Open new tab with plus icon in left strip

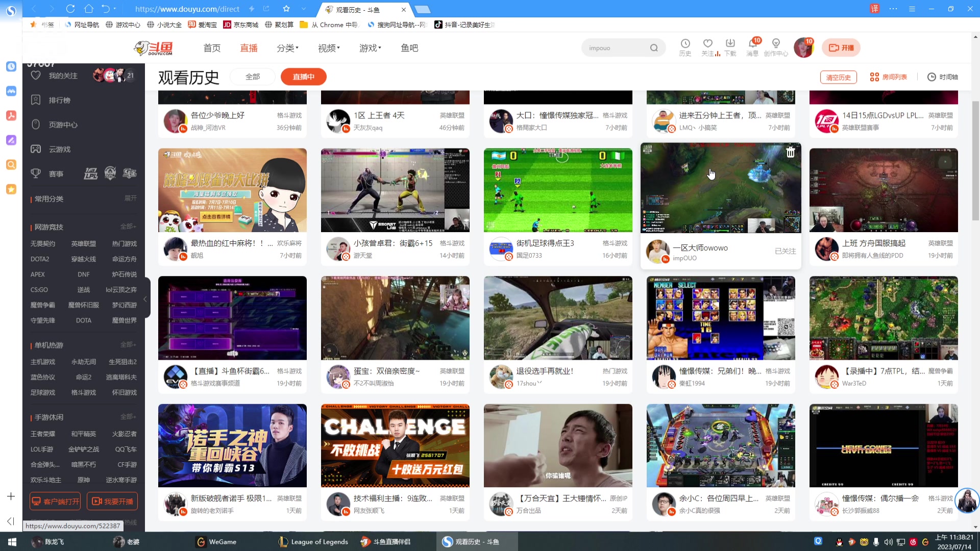11,496
